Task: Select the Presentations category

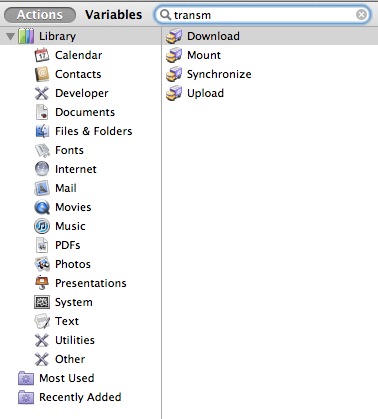Action: pyautogui.click(x=91, y=283)
